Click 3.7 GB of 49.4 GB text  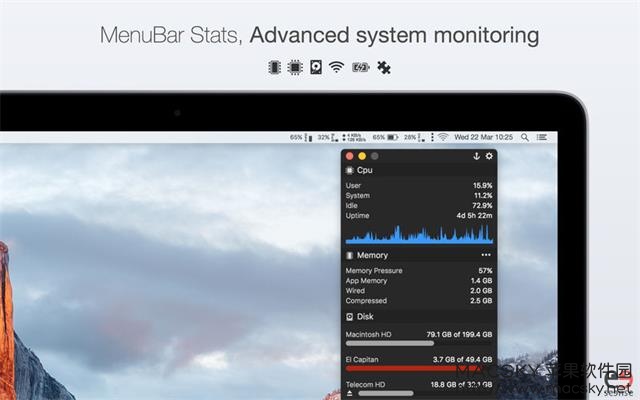point(462,360)
